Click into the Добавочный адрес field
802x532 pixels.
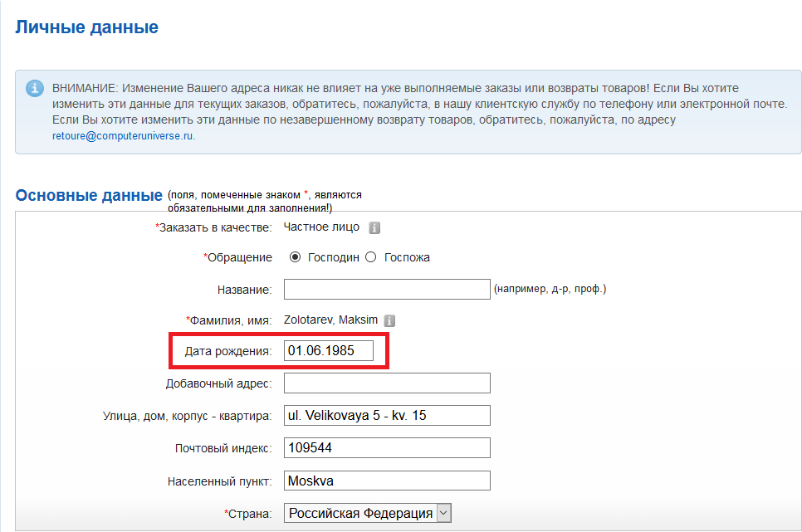pos(387,383)
